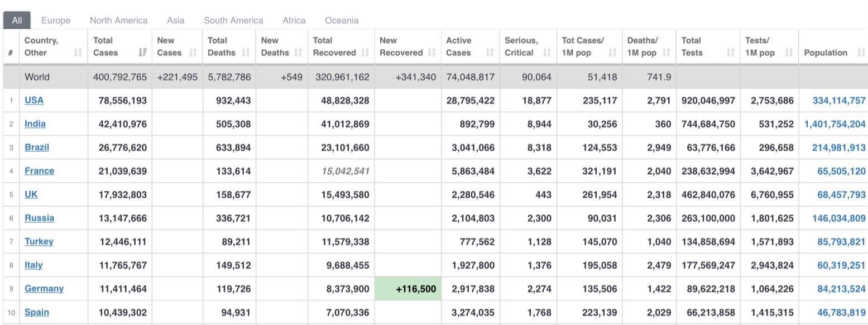Sort by New Deaths arrow icon
The height and width of the screenshot is (325, 868).
click(x=298, y=53)
